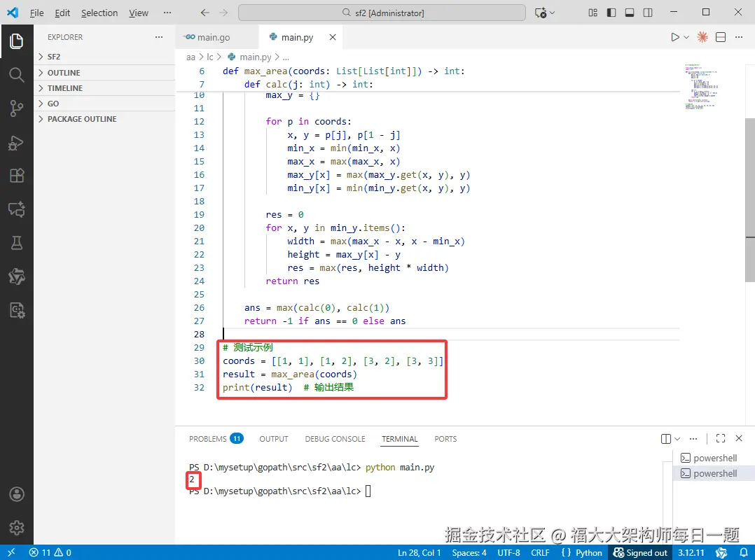Close the bottom panel
755x560 pixels.
coord(739,438)
